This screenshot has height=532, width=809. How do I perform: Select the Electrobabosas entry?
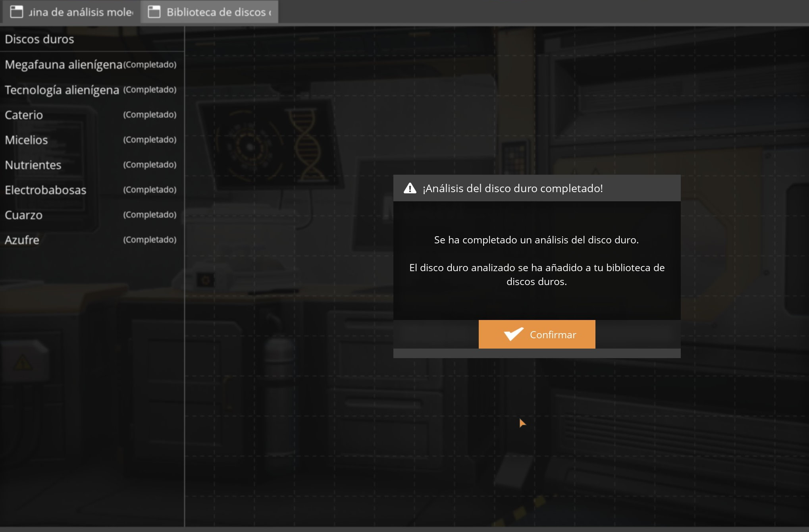pos(45,190)
